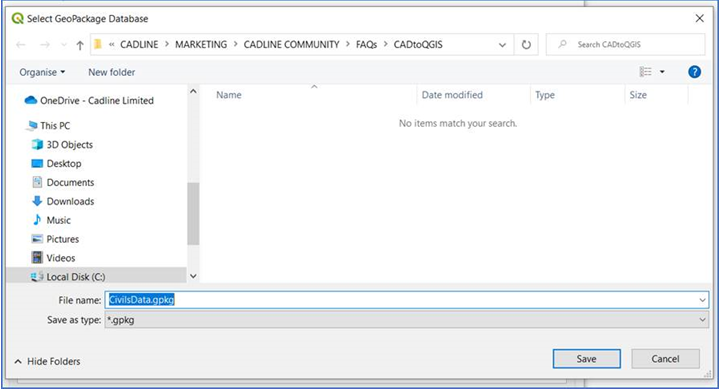Open 3D Objects folder

(62, 145)
